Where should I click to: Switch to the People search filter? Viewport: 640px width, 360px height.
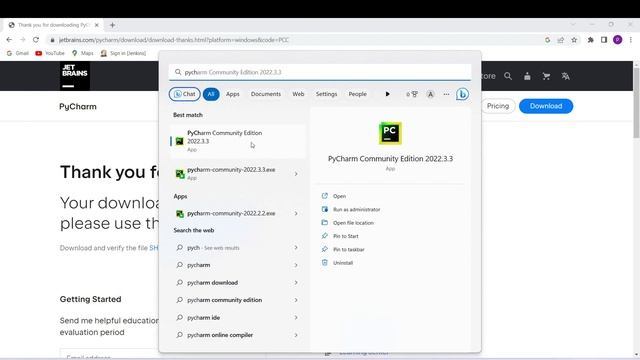point(357,94)
